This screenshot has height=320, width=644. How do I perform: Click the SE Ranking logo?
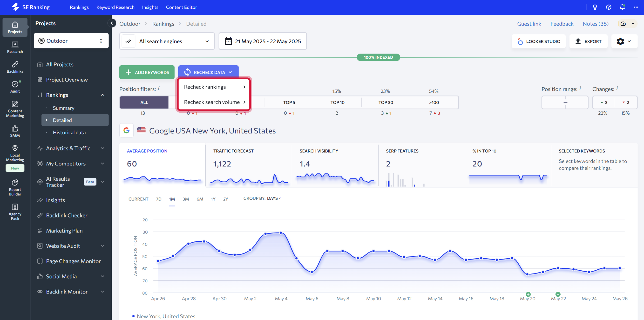31,7
